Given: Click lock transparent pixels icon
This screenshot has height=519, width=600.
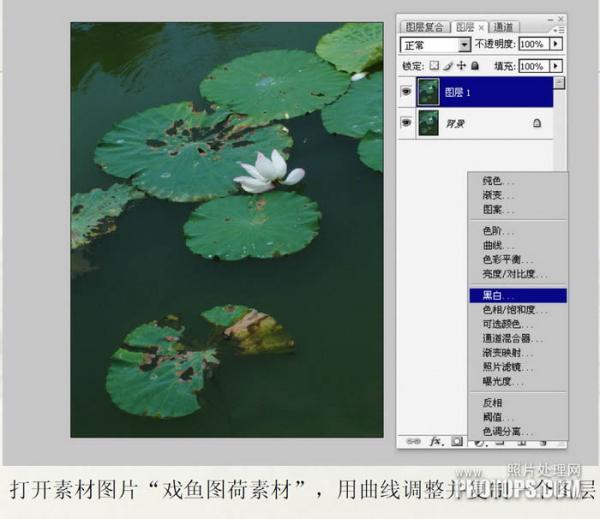Looking at the screenshot, I should pyautogui.click(x=434, y=66).
